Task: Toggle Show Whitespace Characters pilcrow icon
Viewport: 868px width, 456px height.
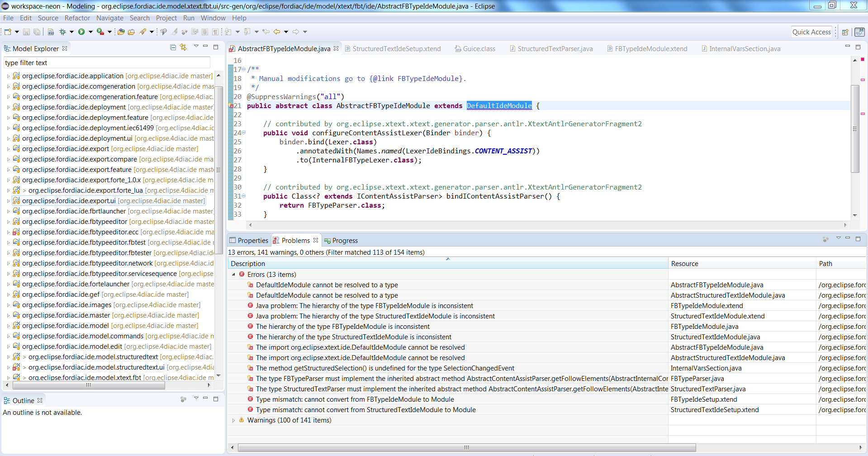Action: coord(215,32)
